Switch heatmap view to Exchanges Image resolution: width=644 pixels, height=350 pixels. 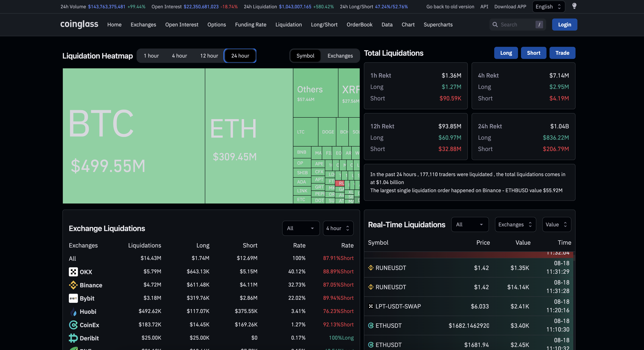point(340,56)
